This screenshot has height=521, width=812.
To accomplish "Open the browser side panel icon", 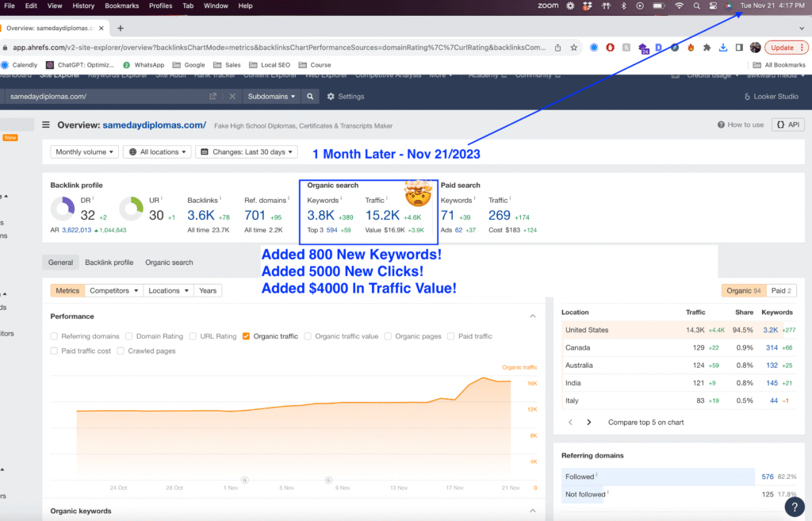I will (x=739, y=48).
